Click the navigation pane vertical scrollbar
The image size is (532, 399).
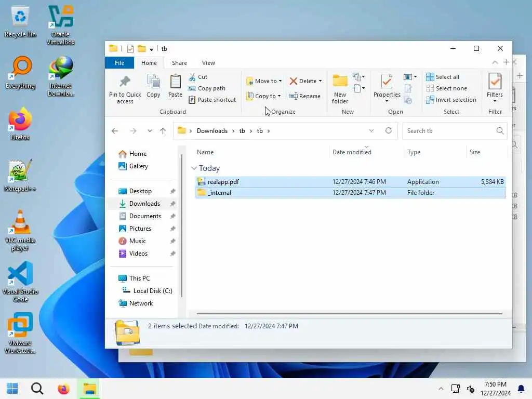(182, 225)
